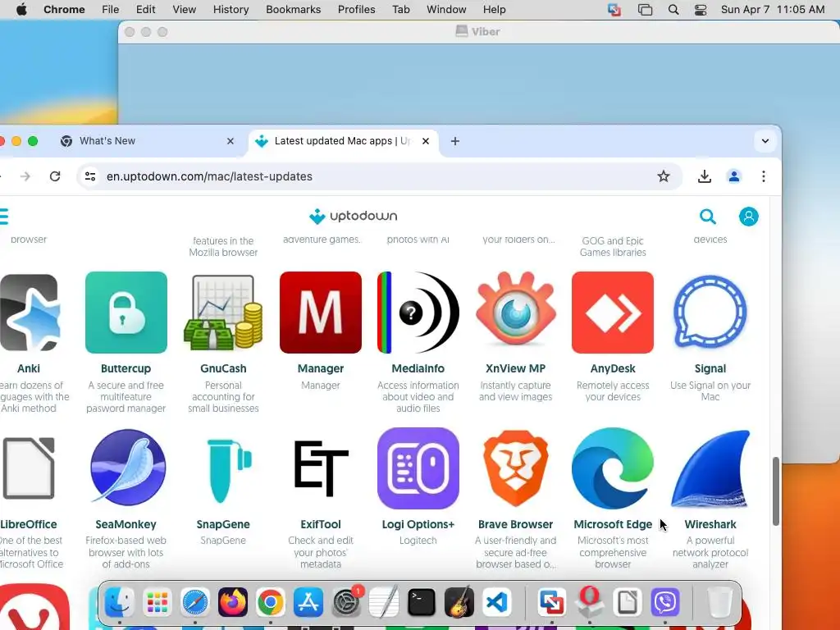
Task: Launch Safari from the Dock
Action: click(194, 602)
